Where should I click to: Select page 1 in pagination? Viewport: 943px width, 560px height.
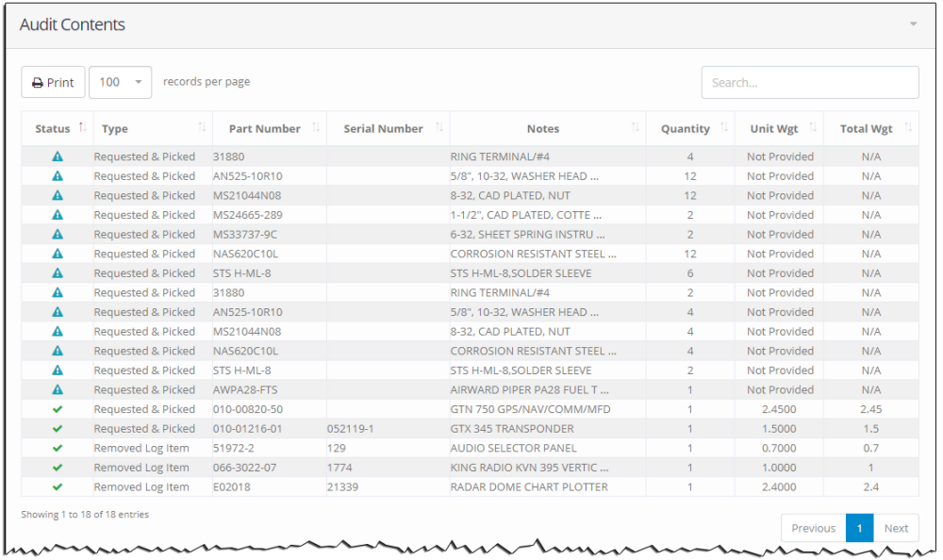[x=859, y=528]
